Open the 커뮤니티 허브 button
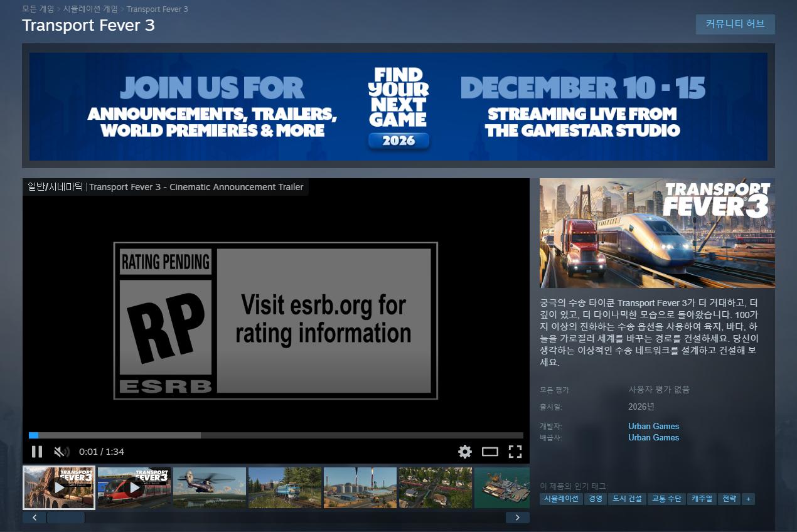The image size is (797, 532). [x=735, y=24]
